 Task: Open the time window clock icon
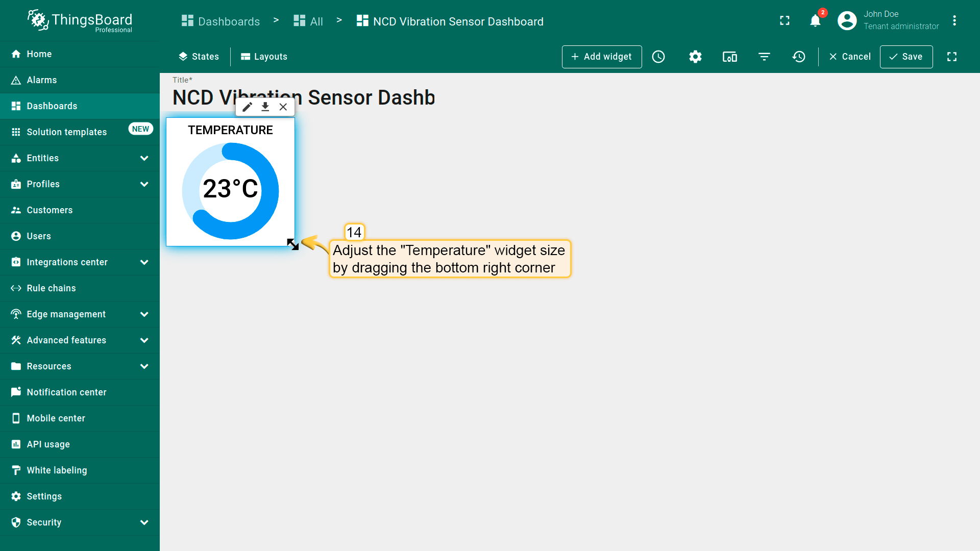(658, 57)
